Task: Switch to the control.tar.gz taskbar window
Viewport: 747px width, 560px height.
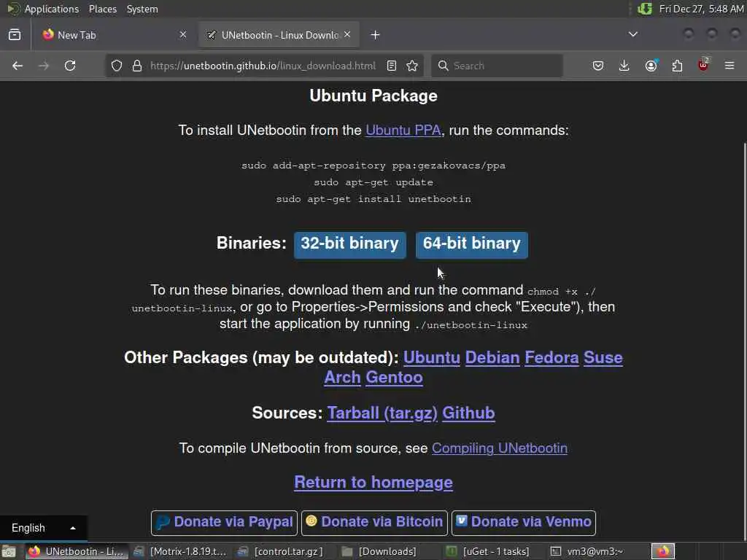Action: pyautogui.click(x=281, y=551)
